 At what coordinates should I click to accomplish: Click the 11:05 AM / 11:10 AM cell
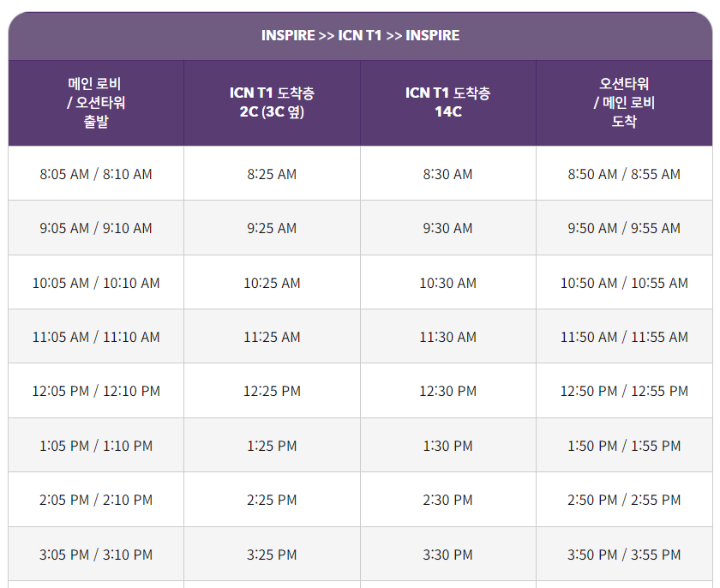[x=96, y=337]
